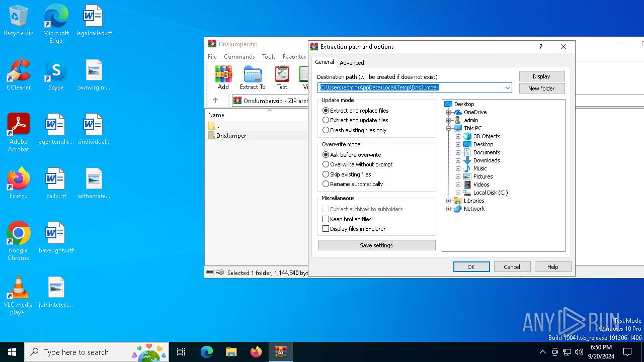Click the OK button
Screen dimensions: 644x362
(x=471, y=267)
